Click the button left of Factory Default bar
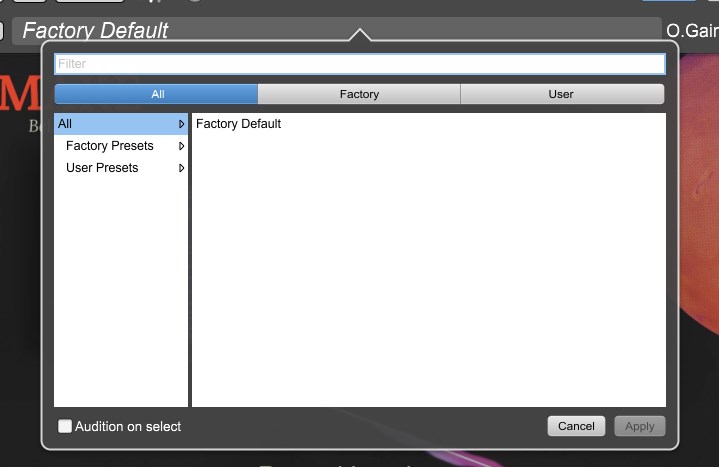Screen dimensions: 719x467 3,30
